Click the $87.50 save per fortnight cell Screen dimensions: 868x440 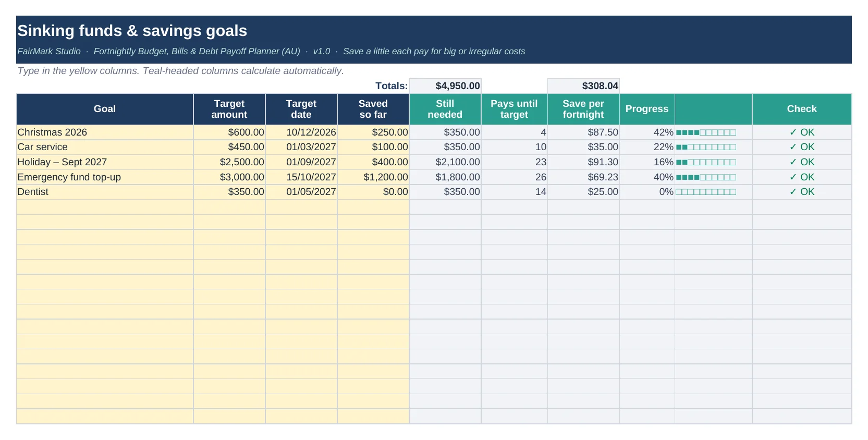[x=583, y=132]
